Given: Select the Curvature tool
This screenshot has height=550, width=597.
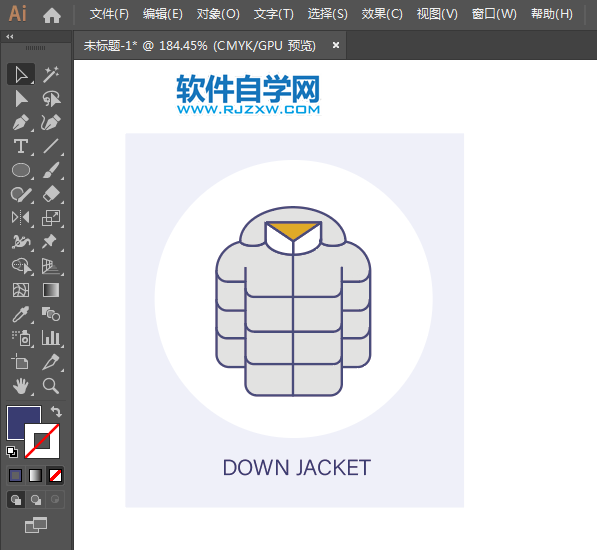Looking at the screenshot, I should click(x=51, y=123).
